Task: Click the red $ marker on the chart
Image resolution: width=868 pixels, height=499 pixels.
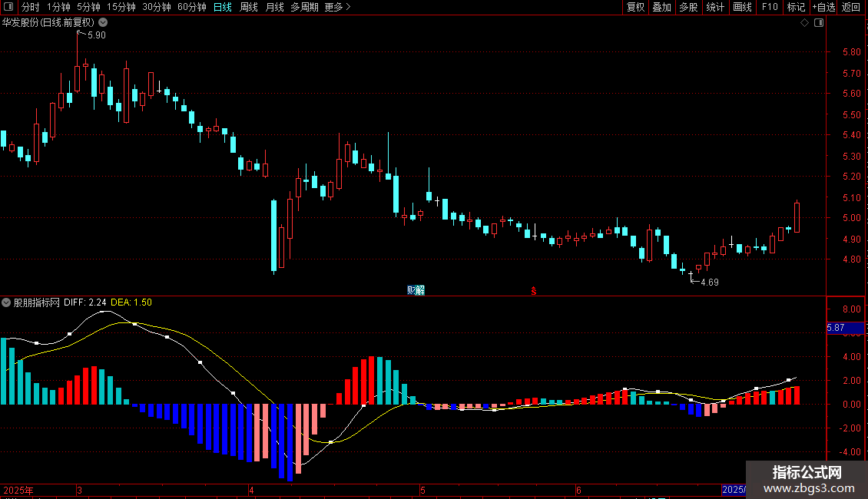Action: (x=534, y=290)
